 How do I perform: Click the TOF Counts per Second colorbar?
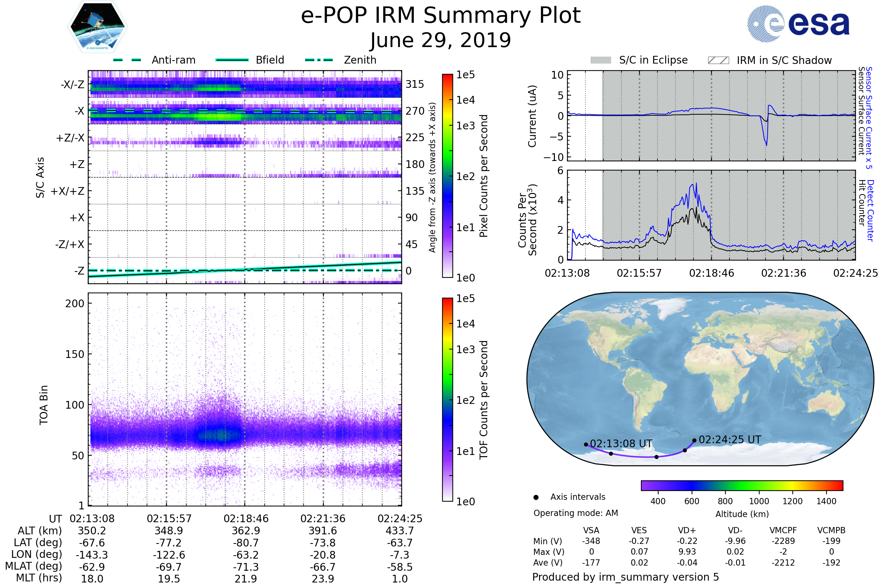coord(447,399)
